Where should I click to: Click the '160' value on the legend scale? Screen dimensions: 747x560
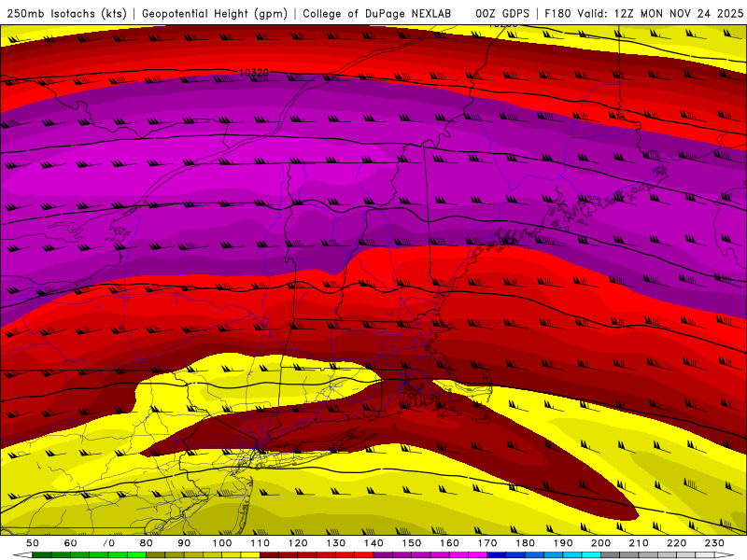(x=449, y=543)
